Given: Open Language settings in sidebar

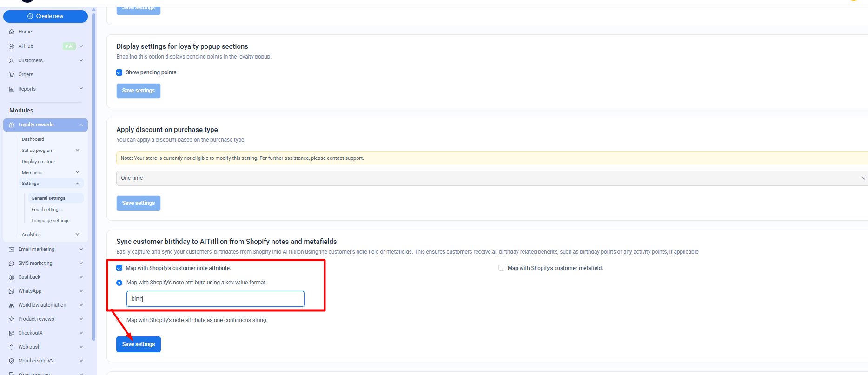Looking at the screenshot, I should [50, 221].
